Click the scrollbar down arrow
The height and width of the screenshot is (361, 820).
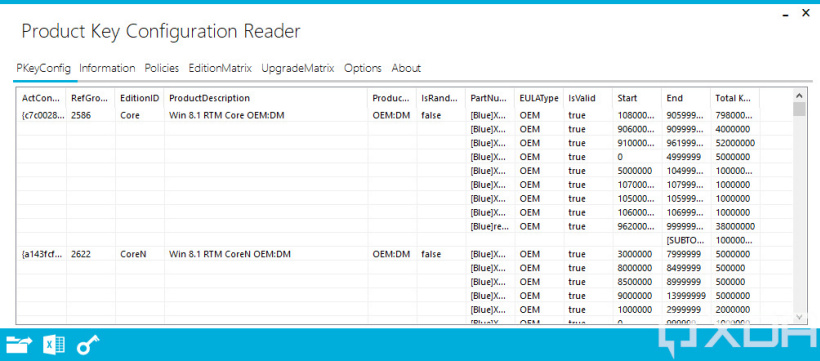tap(799, 317)
